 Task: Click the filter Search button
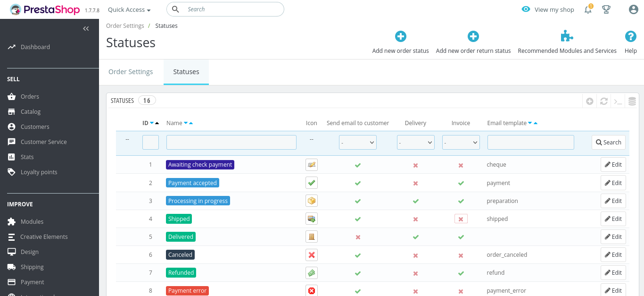609,142
